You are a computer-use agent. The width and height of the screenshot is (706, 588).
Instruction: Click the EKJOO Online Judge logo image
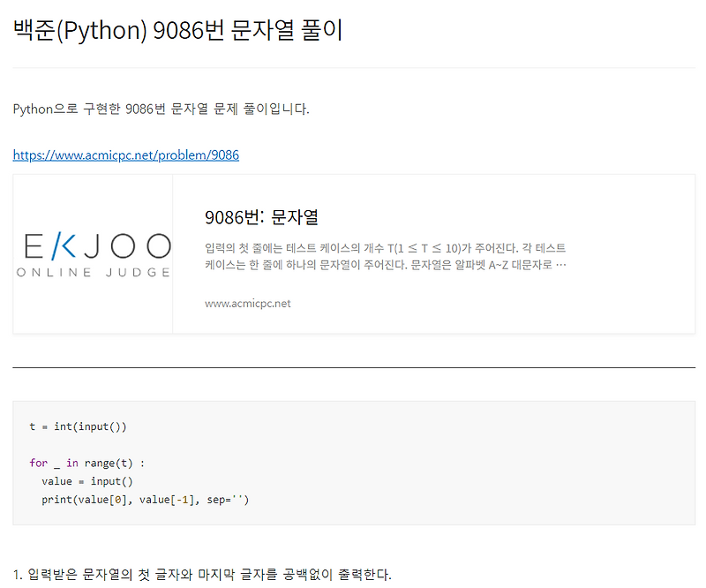tap(94, 253)
